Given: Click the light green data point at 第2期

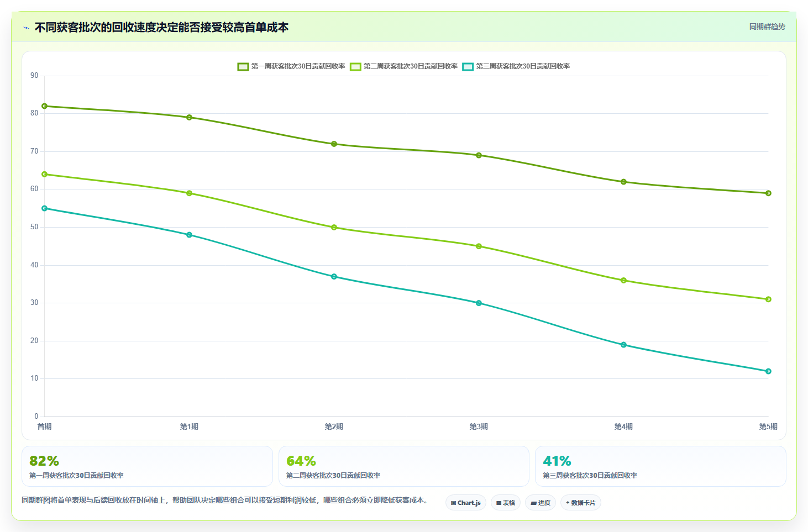Looking at the screenshot, I should pos(334,227).
